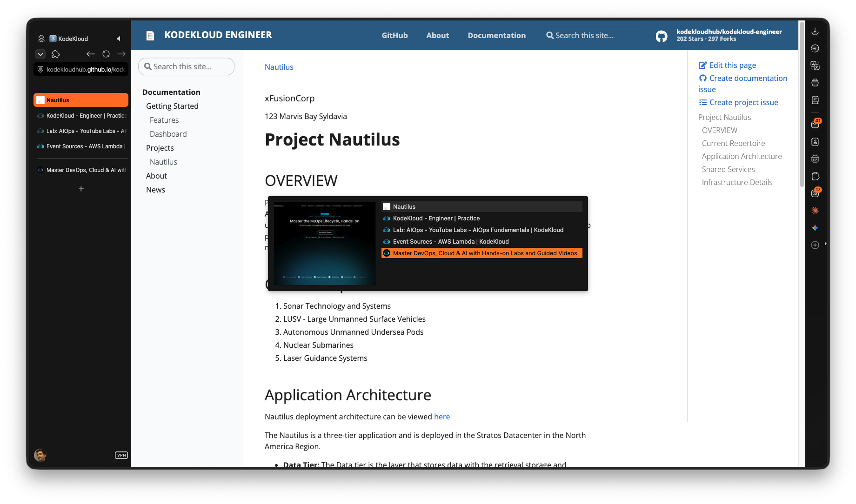Image resolution: width=856 pixels, height=504 pixels.
Task: Open the calendar sidebar panel
Action: [x=815, y=159]
